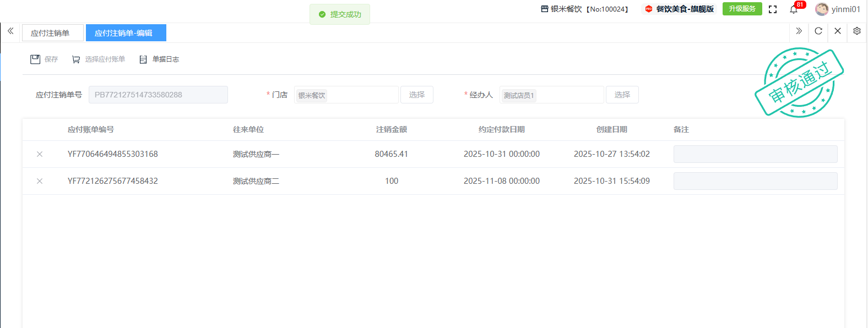Click 选择 button next to 经办人 field

point(622,95)
